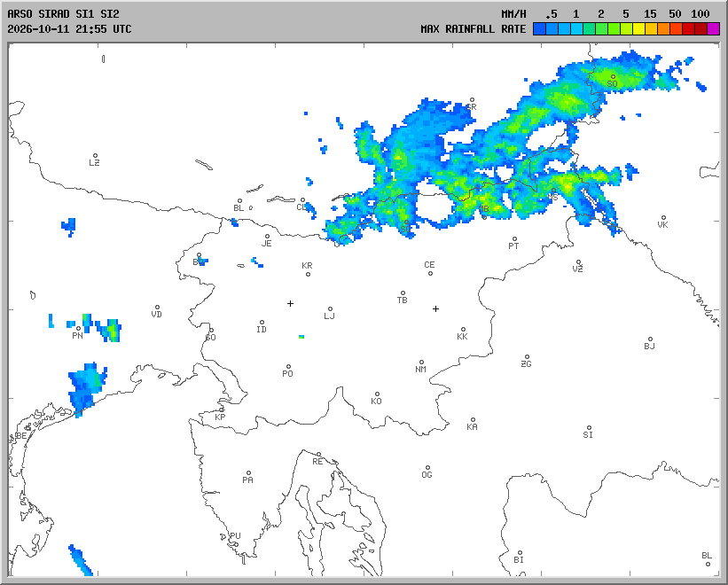728x585 pixels.
Task: Click the "GO" city label
Action: point(211,338)
